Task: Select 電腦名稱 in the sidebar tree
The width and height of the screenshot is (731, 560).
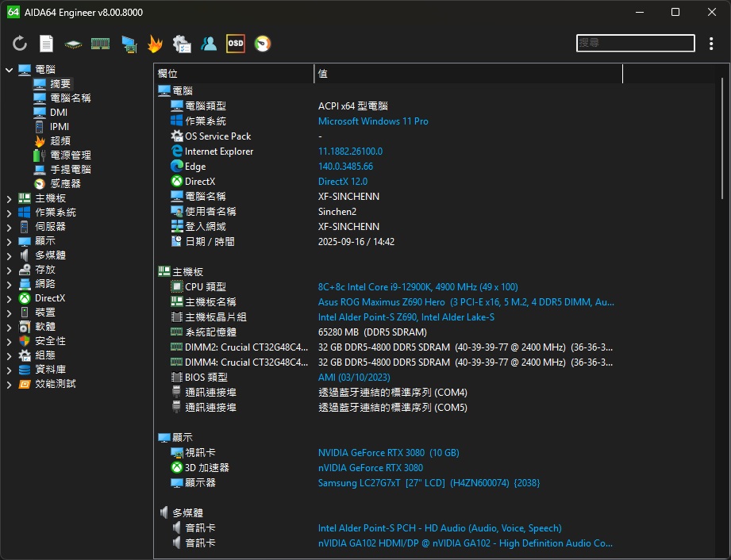Action: click(x=71, y=98)
